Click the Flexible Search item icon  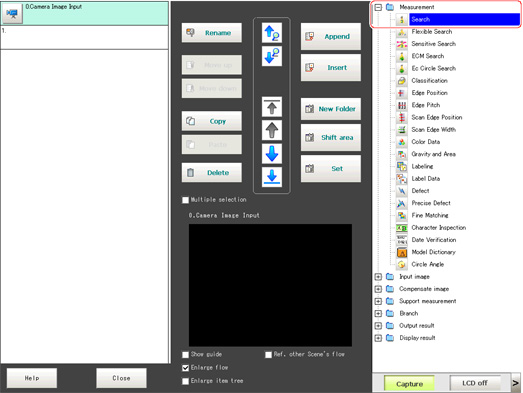point(402,32)
